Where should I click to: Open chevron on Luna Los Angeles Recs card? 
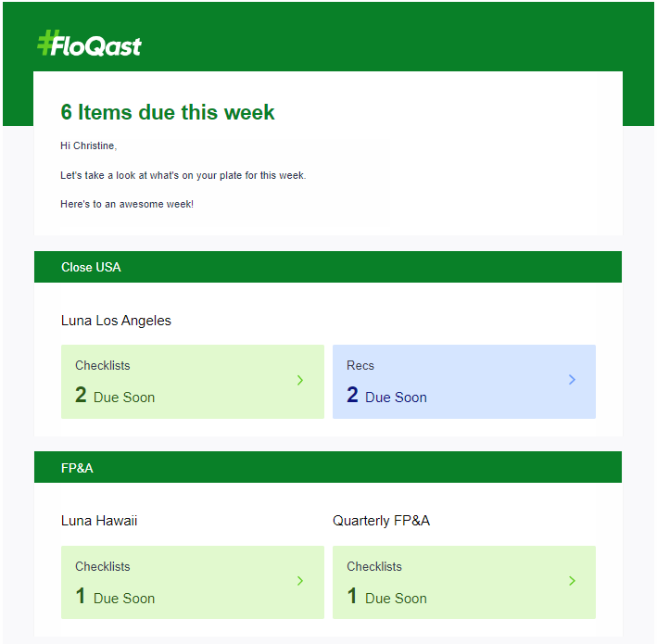(572, 380)
